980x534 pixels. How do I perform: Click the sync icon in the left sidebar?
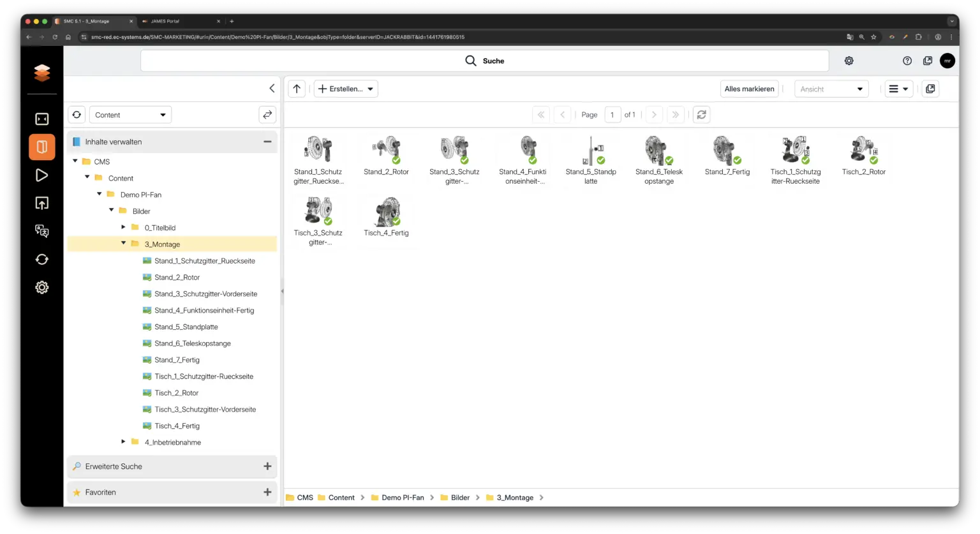tap(41, 259)
